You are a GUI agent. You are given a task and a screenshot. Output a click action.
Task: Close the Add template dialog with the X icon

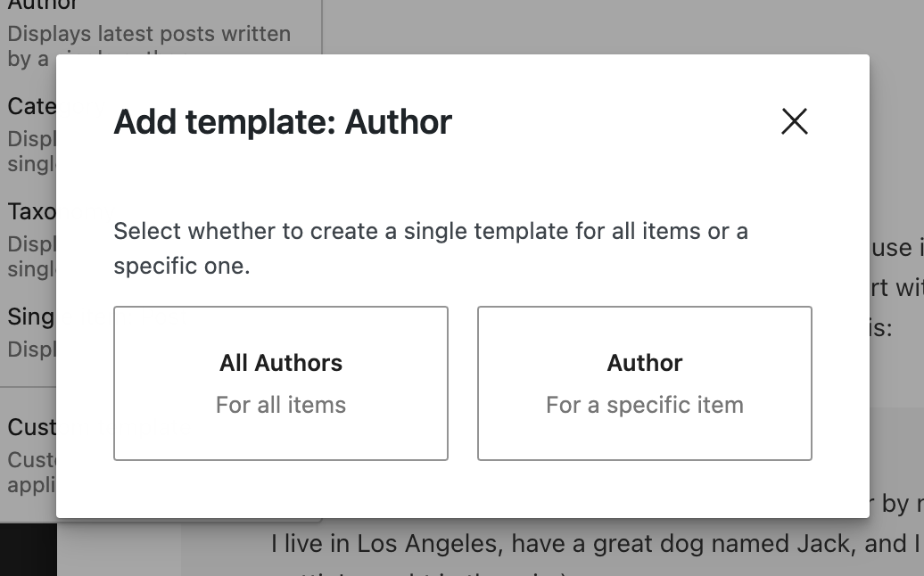794,121
